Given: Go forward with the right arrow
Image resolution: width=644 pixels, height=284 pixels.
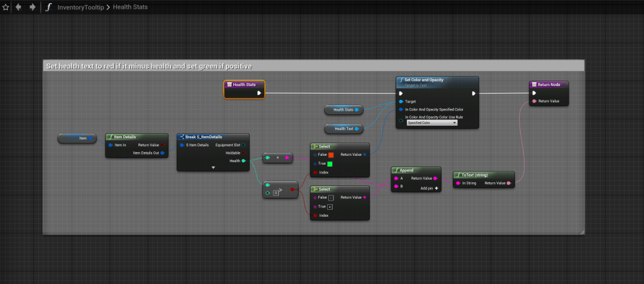Looking at the screenshot, I should click(32, 7).
